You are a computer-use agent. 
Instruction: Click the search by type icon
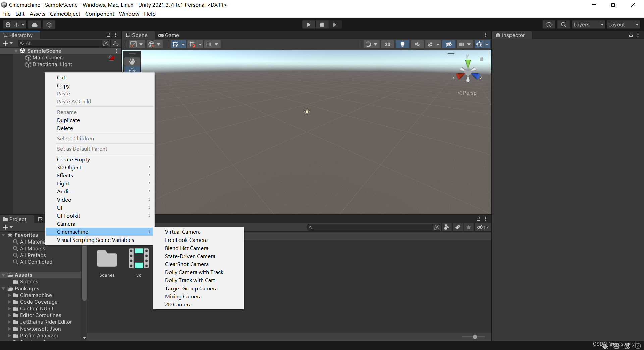tap(446, 227)
